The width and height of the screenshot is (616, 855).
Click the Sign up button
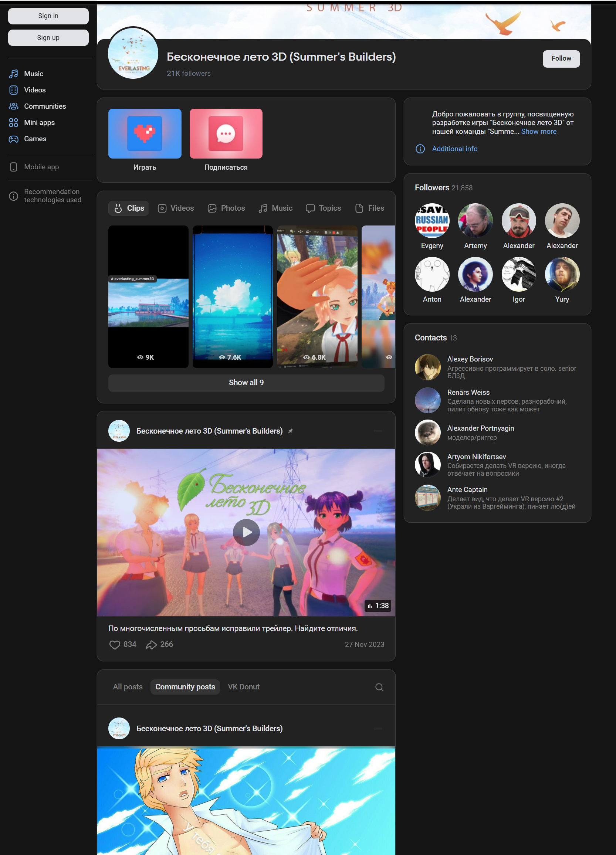(x=48, y=38)
